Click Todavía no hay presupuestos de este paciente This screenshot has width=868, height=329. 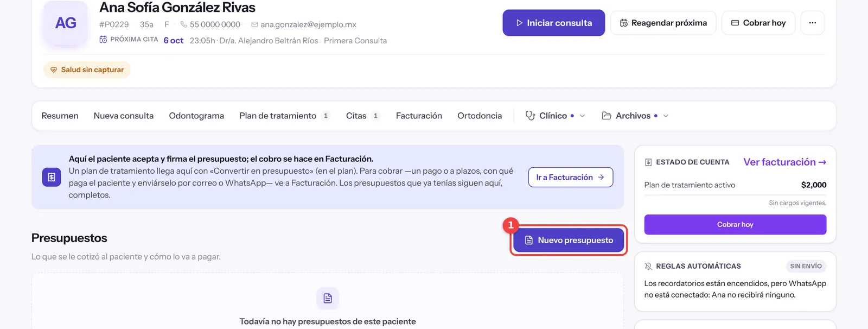(328, 321)
